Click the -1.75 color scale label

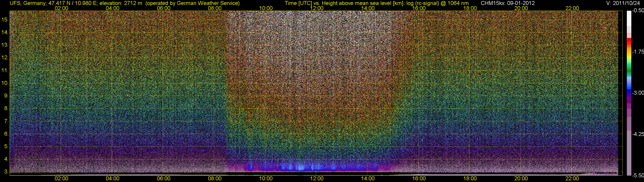pyautogui.click(x=638, y=52)
